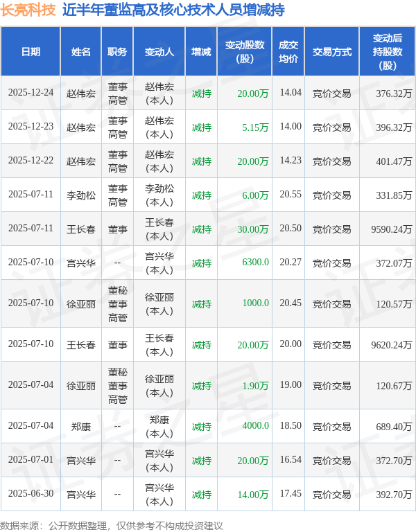This screenshot has height=532, width=416.
Task: Click 竞价交易 in the 郑康 row
Action: tap(332, 427)
